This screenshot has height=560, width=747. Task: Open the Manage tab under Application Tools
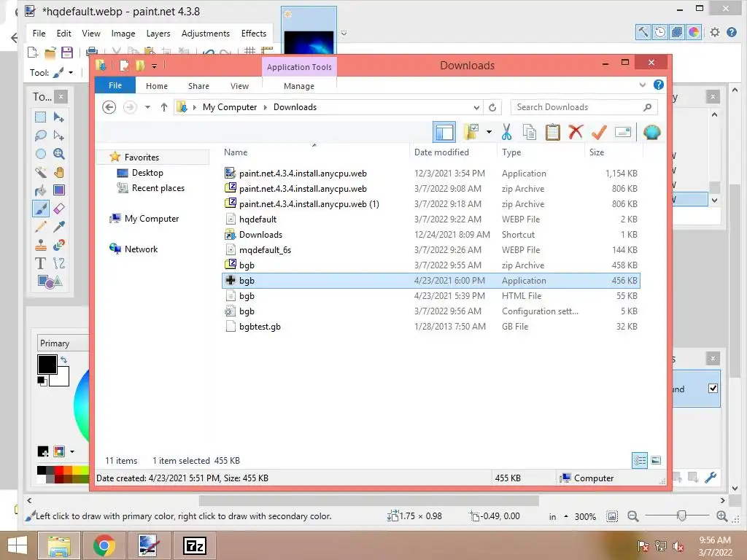click(298, 86)
